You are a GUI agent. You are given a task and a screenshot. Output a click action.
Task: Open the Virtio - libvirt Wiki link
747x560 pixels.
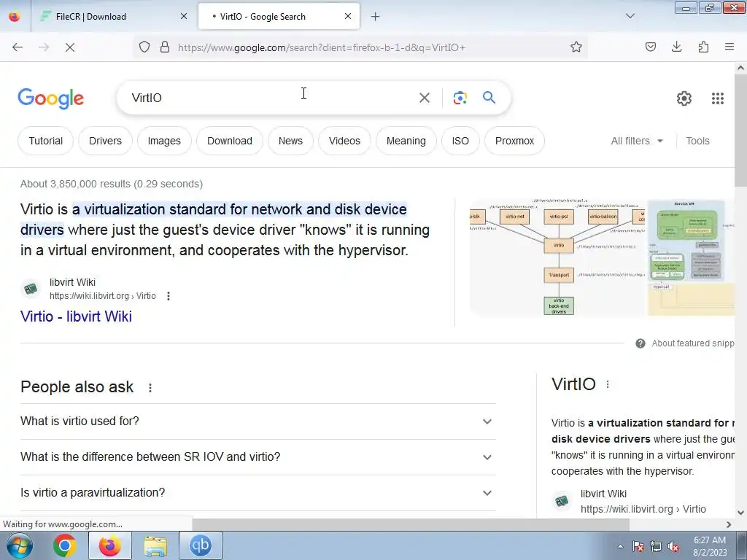point(76,316)
